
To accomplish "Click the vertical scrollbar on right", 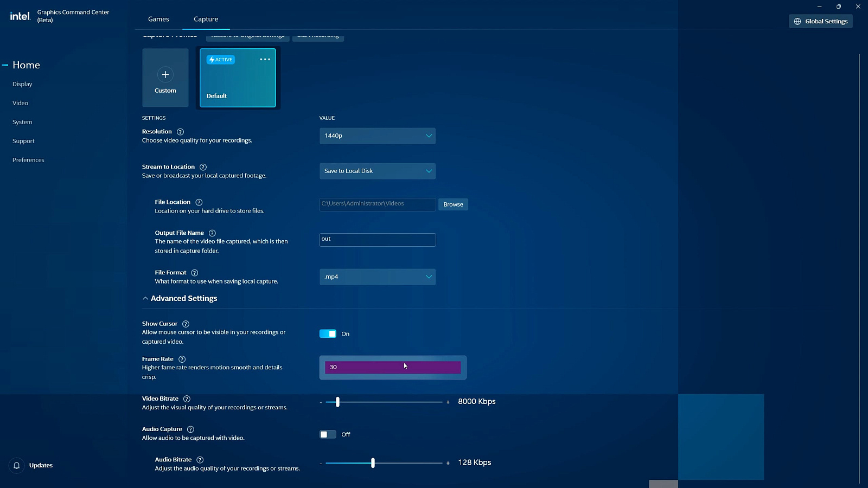I will click(x=859, y=268).
